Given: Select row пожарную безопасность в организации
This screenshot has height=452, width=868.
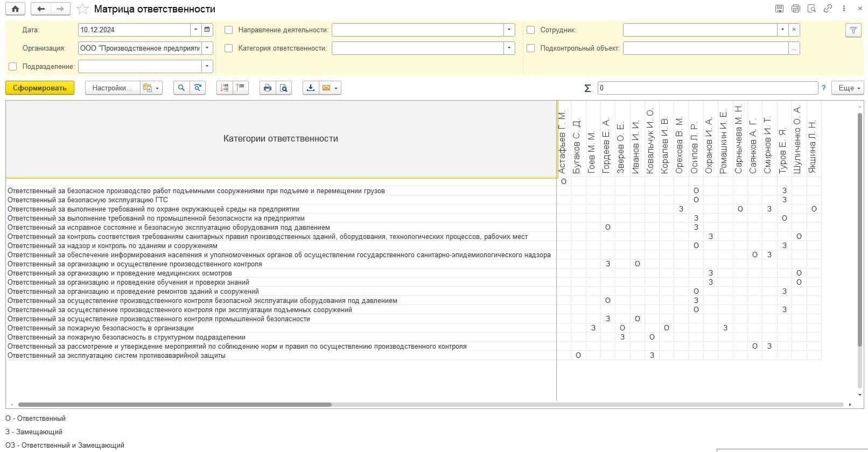Looking at the screenshot, I should (281, 328).
